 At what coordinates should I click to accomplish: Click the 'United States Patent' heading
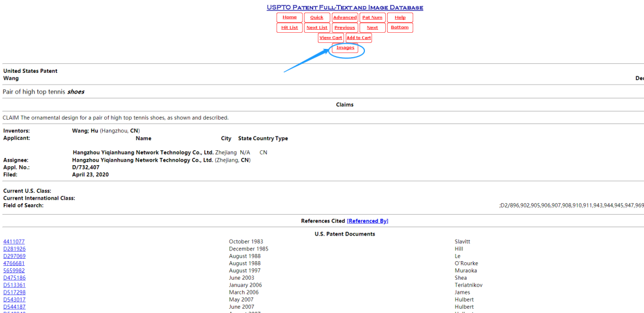pos(30,71)
